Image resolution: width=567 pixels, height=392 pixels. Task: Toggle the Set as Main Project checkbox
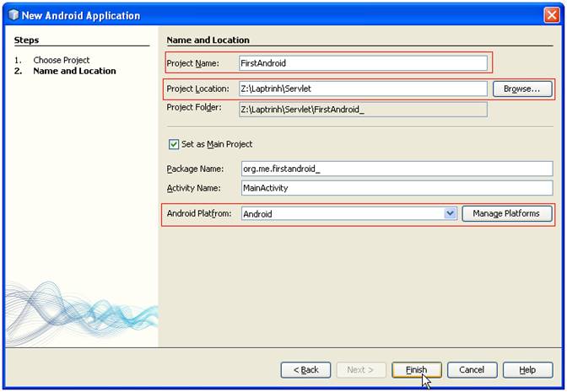(174, 144)
